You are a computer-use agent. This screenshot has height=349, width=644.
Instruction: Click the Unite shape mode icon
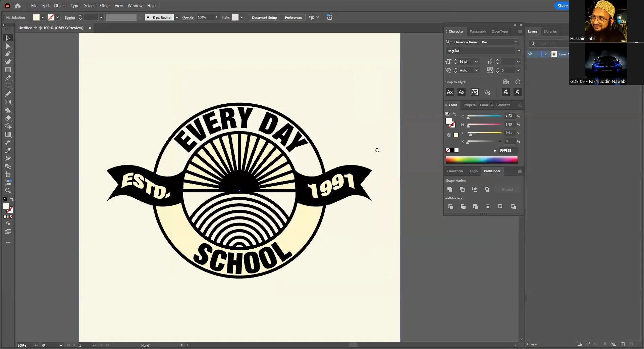point(450,190)
